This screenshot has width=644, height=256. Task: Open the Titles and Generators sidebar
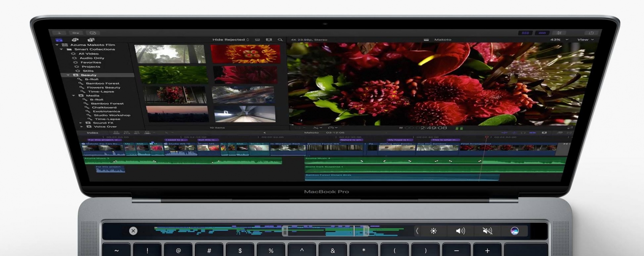point(91,40)
